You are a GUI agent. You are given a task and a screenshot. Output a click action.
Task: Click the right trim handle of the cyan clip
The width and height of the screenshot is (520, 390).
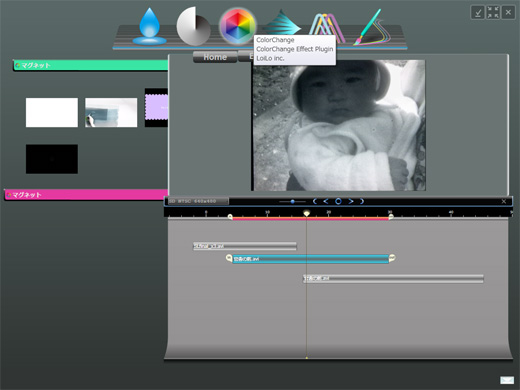(392, 258)
